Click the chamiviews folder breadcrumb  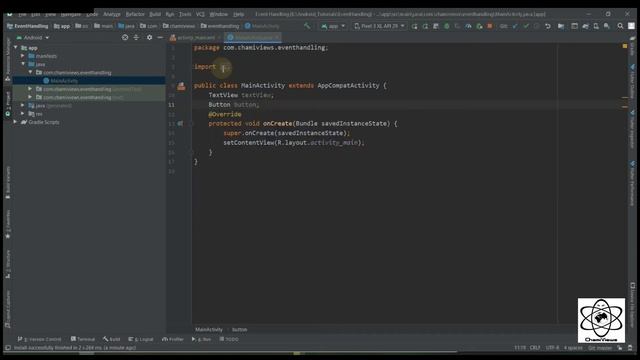click(x=179, y=26)
